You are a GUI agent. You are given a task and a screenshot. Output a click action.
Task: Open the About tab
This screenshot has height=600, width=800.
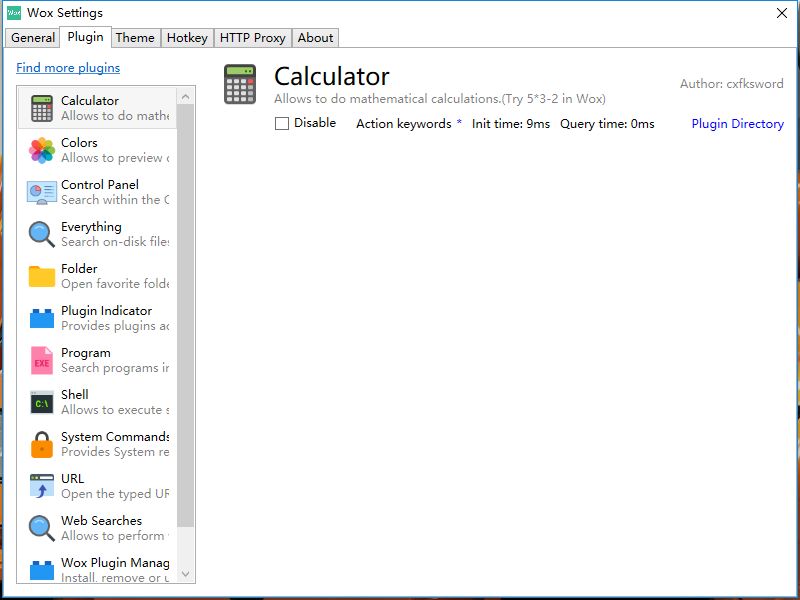pyautogui.click(x=315, y=38)
